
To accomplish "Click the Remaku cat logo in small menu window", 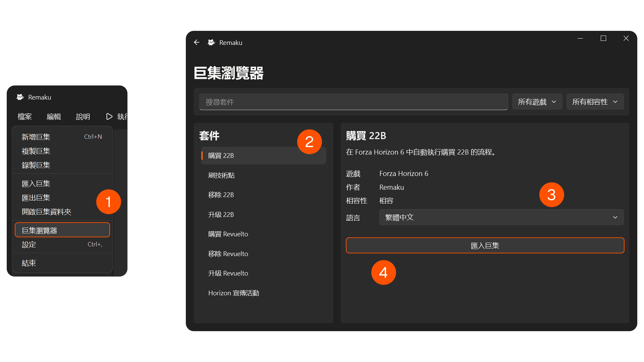I will [20, 97].
